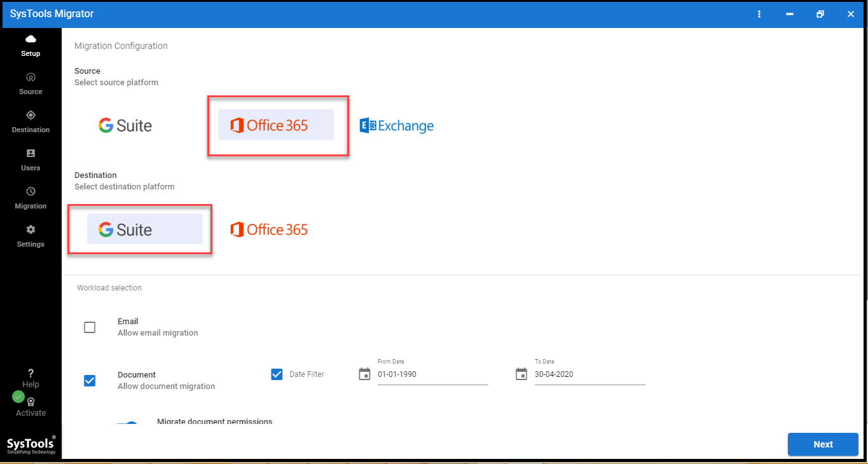Click the 'Workload selection' label
Image resolution: width=868 pixels, height=464 pixels.
click(x=109, y=288)
